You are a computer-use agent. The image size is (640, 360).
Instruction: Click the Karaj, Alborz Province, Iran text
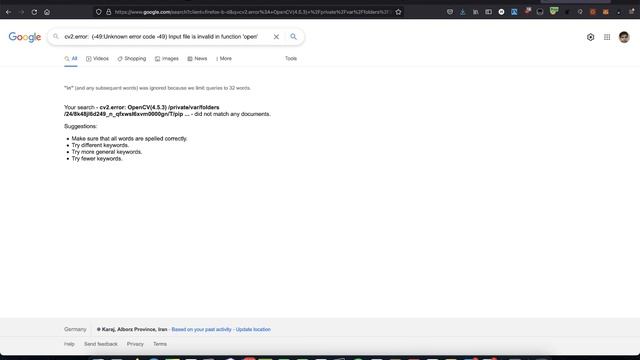(134, 329)
